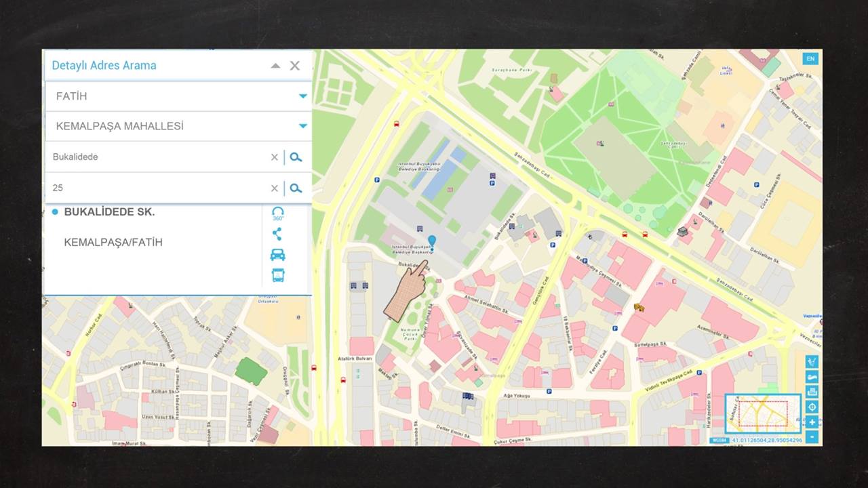Clear the door number 25 field
The height and width of the screenshot is (488, 868).
pos(275,188)
